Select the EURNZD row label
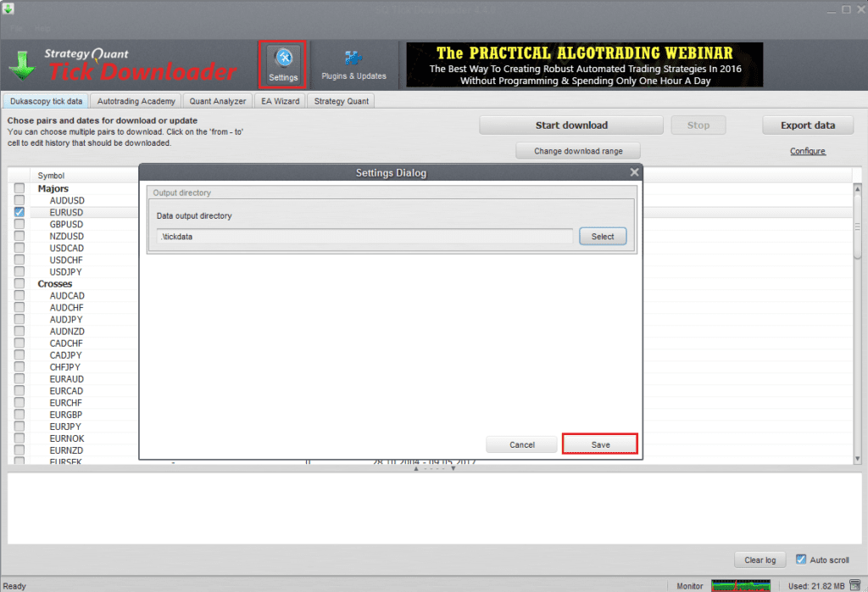 click(66, 450)
